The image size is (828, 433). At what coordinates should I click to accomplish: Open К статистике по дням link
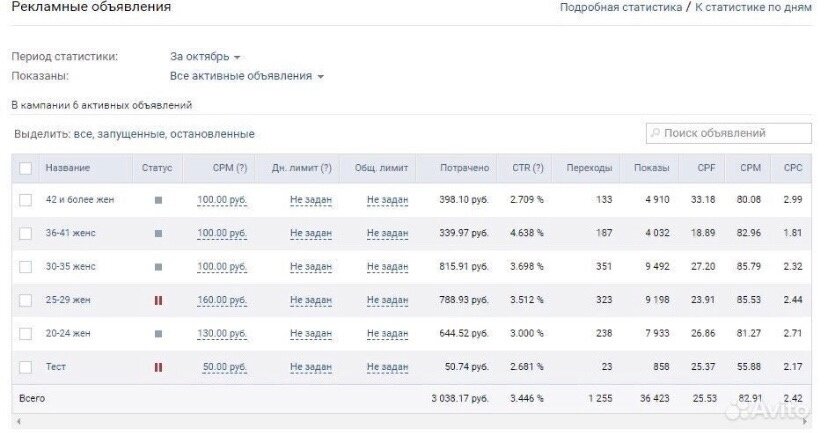pos(753,7)
